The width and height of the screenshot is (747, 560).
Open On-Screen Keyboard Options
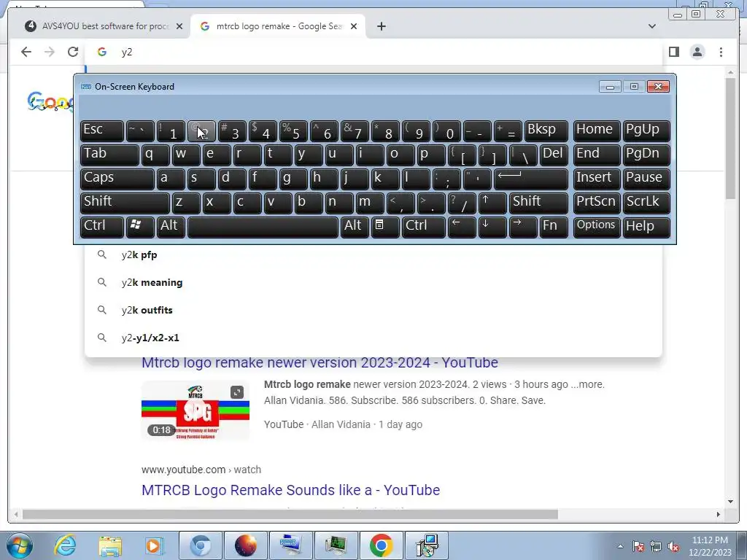pyautogui.click(x=597, y=227)
